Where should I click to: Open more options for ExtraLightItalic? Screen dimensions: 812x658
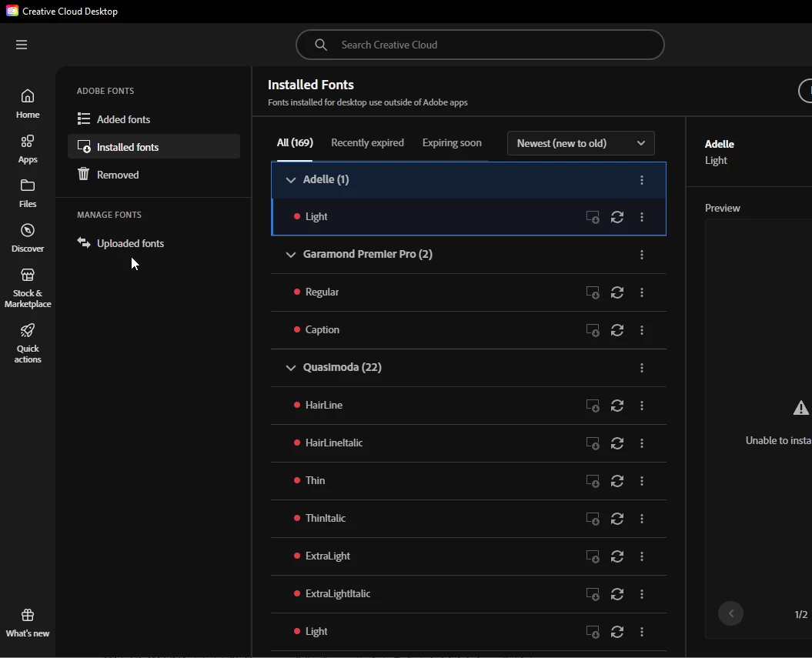[642, 594]
